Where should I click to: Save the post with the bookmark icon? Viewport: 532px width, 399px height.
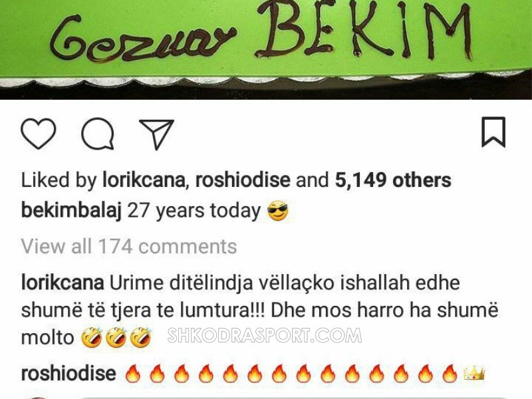pos(493,132)
